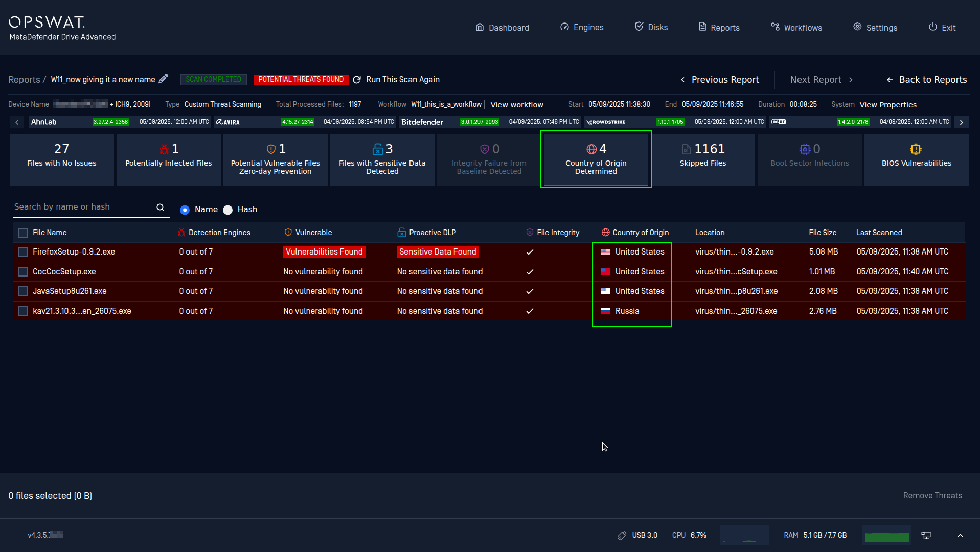Screen dimensions: 980x552
Task: Click the chip icon in BIOS Vulnerabilities card
Action: click(x=916, y=149)
